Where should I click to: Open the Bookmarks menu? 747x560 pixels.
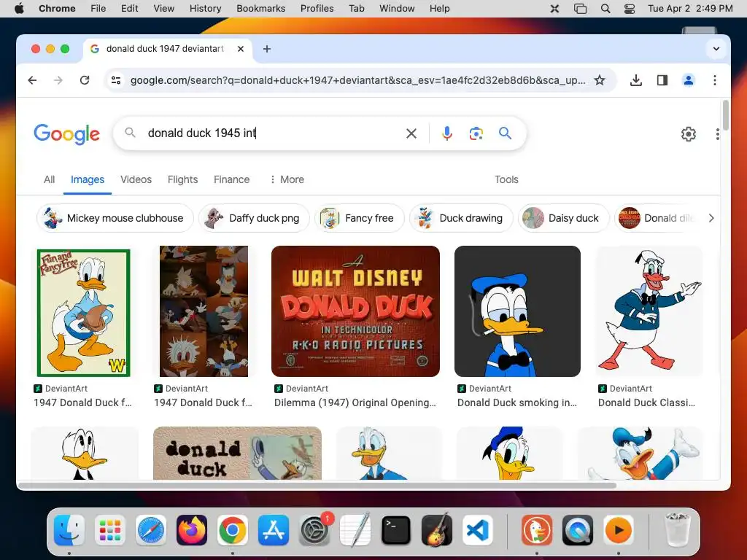[x=260, y=9]
